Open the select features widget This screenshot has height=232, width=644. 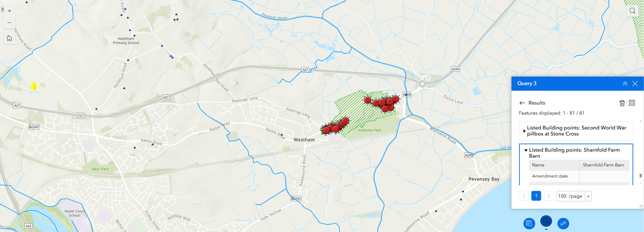point(529,223)
